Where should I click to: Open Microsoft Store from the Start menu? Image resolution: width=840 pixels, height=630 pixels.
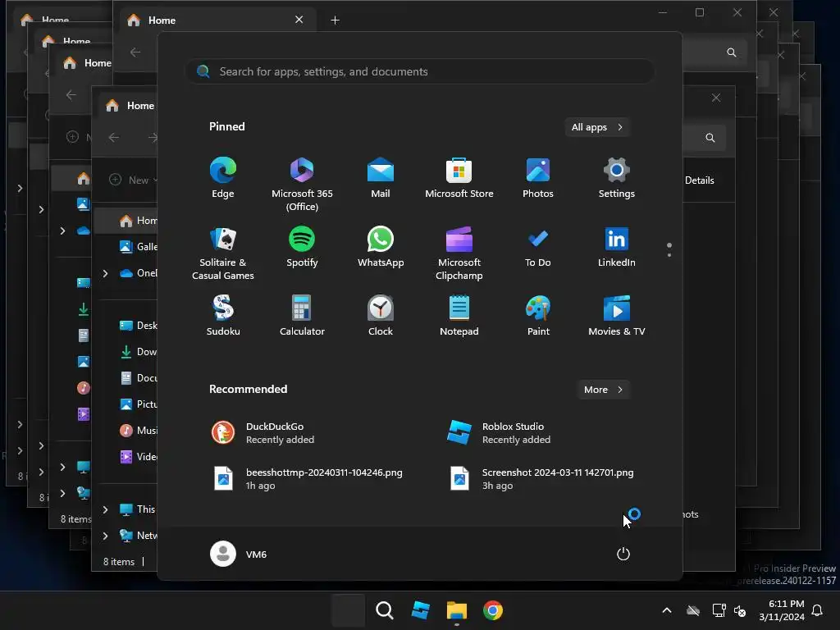(x=459, y=178)
